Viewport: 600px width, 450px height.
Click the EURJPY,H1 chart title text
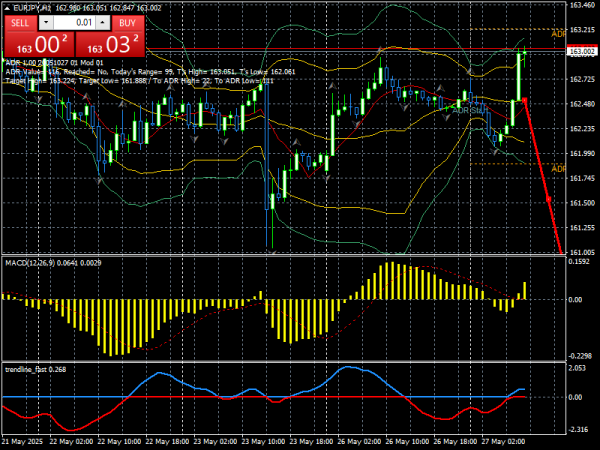click(x=32, y=8)
